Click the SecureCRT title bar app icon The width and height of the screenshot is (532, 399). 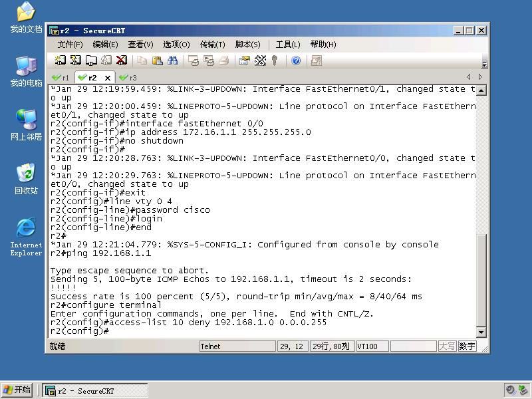click(x=54, y=31)
